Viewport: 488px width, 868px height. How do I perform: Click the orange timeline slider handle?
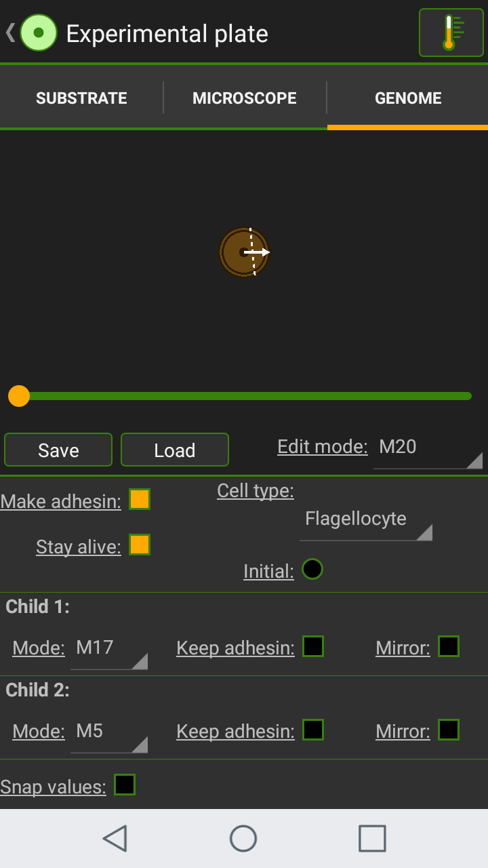coord(19,396)
